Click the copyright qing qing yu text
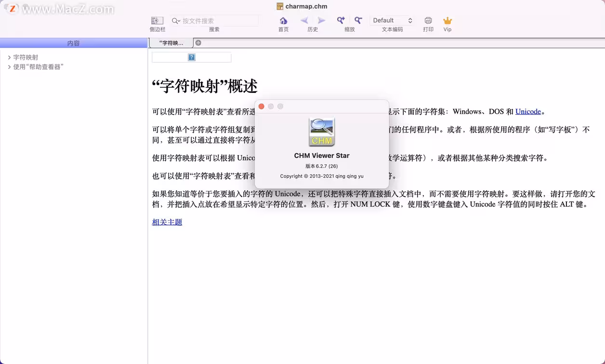The image size is (605, 364). 322,176
